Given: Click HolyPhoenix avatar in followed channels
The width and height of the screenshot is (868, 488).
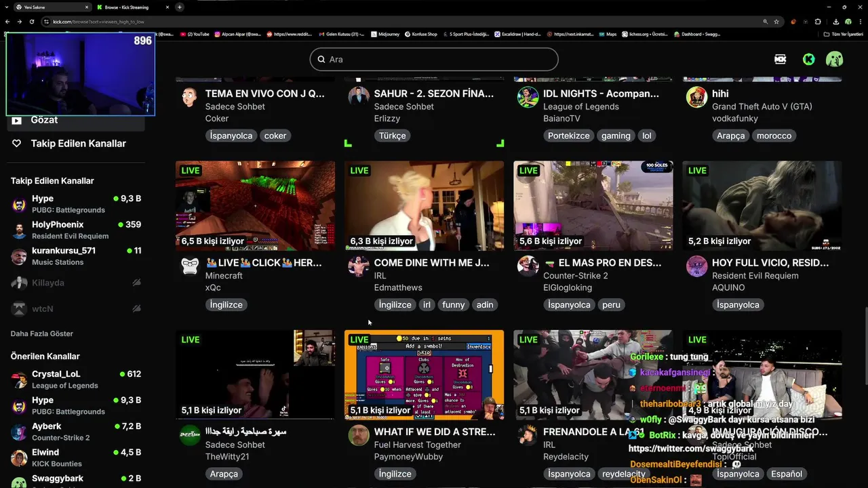Looking at the screenshot, I should [20, 230].
